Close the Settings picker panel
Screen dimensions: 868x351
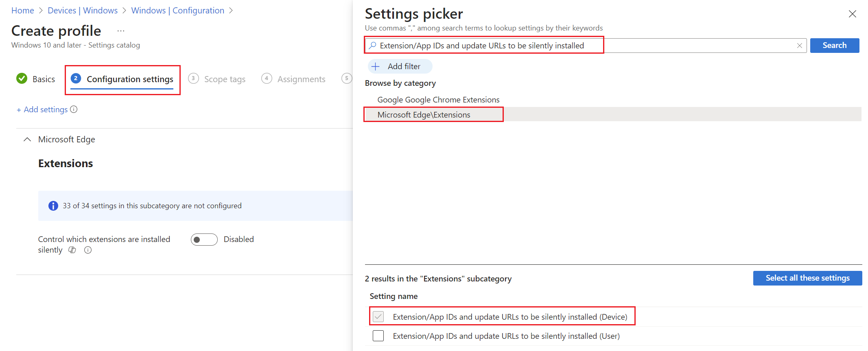click(852, 14)
